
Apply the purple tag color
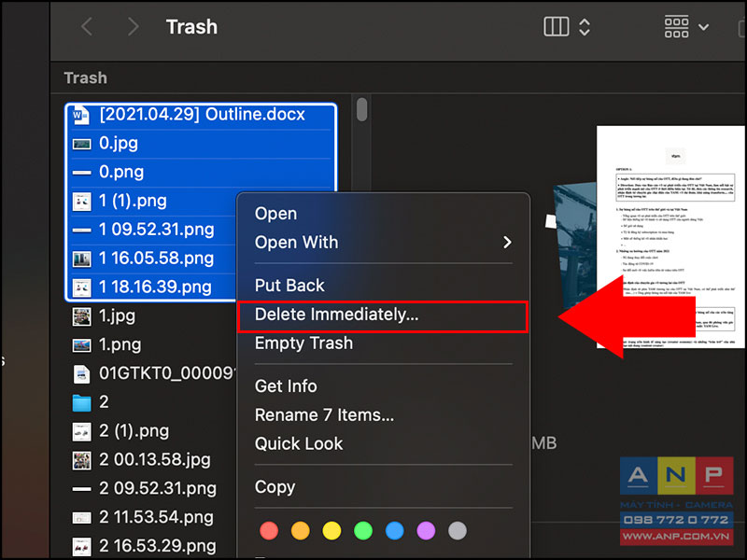click(x=426, y=531)
